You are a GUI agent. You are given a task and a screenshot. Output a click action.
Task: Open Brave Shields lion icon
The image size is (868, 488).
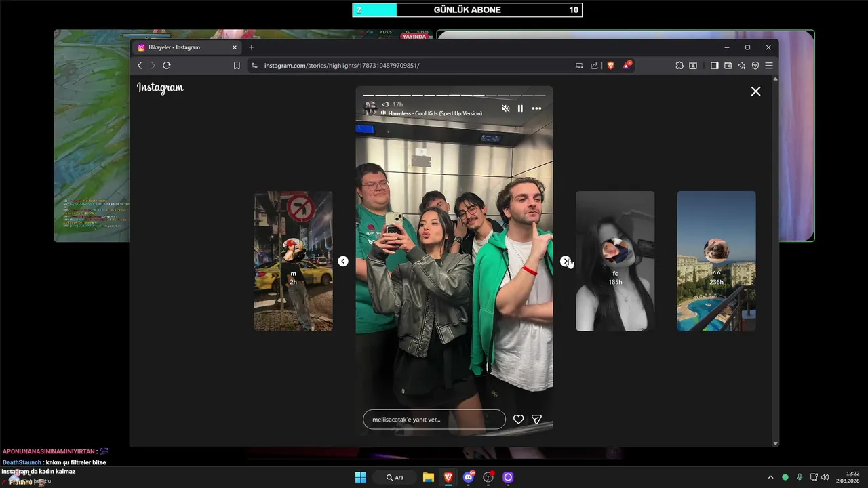click(x=610, y=66)
